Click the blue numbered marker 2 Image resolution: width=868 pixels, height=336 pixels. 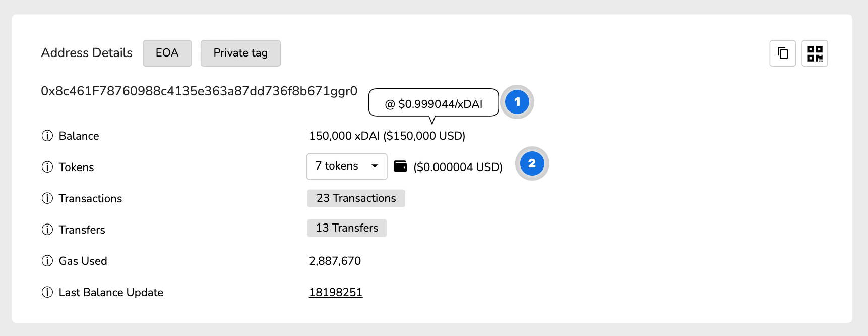[532, 163]
